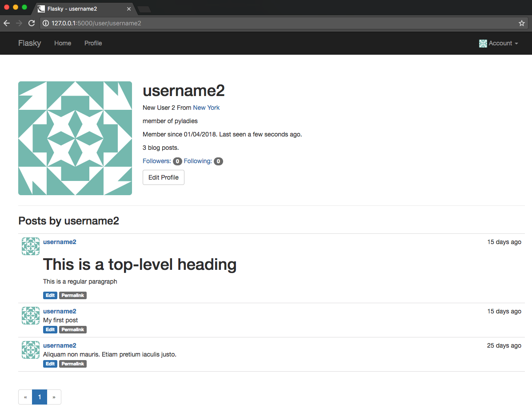Open the New York location link
This screenshot has width=532, height=417.
206,108
